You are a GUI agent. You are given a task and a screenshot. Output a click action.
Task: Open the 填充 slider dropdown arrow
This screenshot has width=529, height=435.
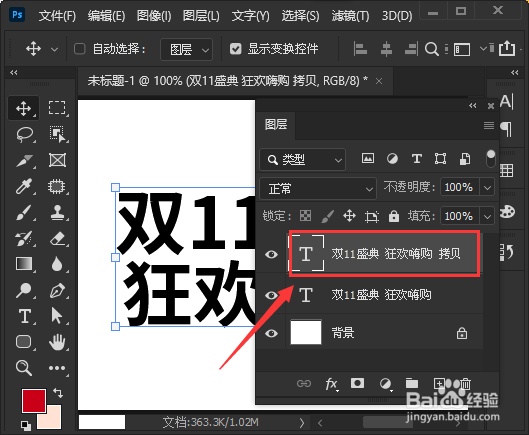point(487,216)
